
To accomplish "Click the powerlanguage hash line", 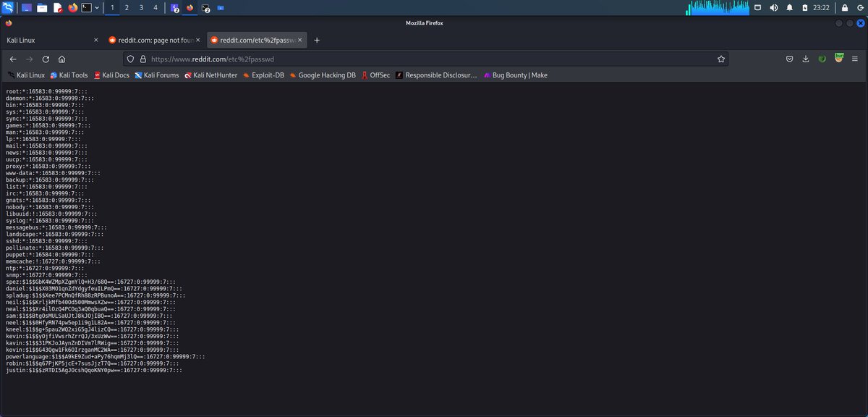I will (105, 356).
